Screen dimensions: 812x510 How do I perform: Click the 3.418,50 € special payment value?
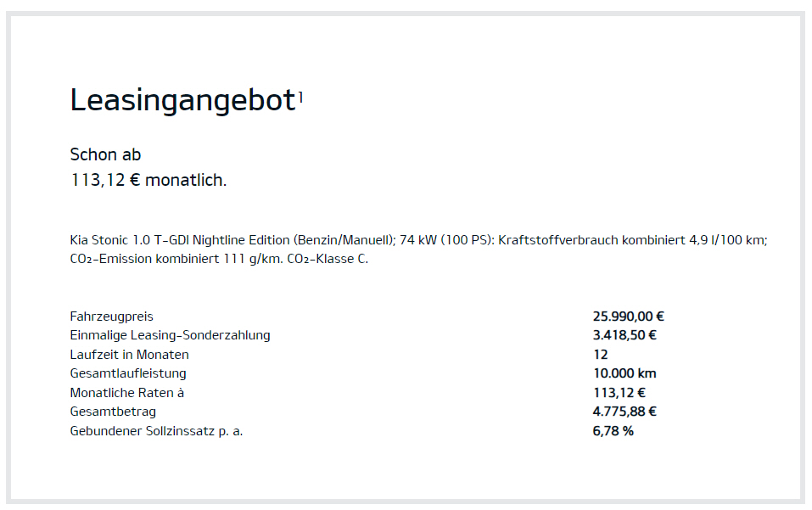pos(624,335)
